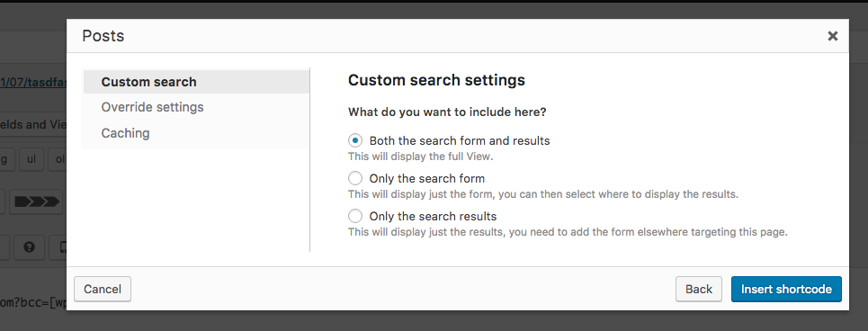Click the 'Posts' dialog title
This screenshot has height=331, width=868.
click(x=103, y=37)
